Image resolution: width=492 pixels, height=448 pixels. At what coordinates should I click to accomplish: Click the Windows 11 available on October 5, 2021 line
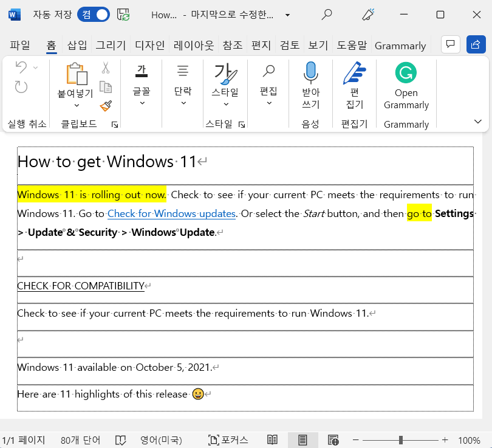pyautogui.click(x=115, y=367)
